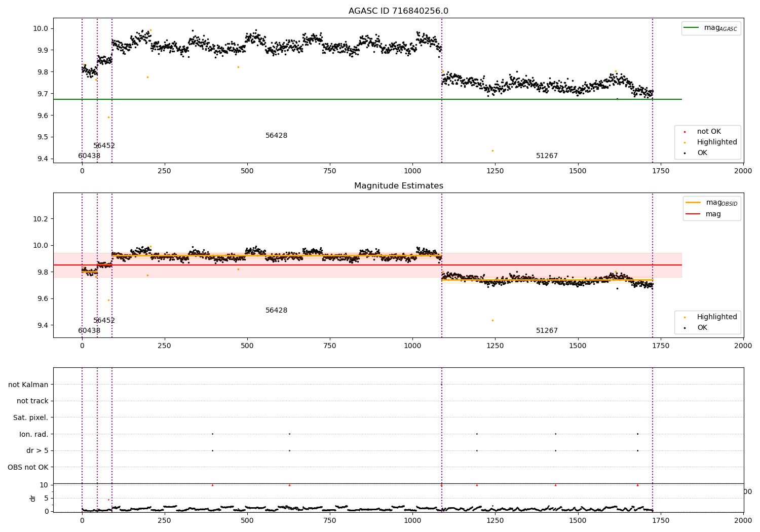
Task: Click obsid label 56452 in the top plot
Action: click(104, 146)
